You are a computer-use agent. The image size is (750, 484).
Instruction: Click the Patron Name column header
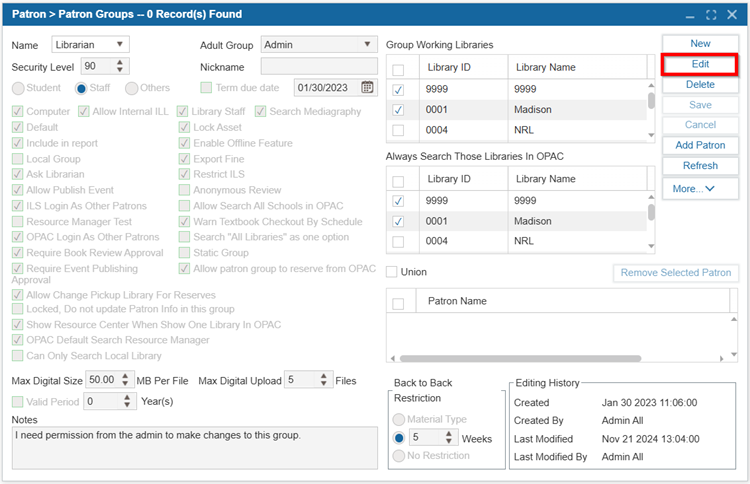point(457,301)
